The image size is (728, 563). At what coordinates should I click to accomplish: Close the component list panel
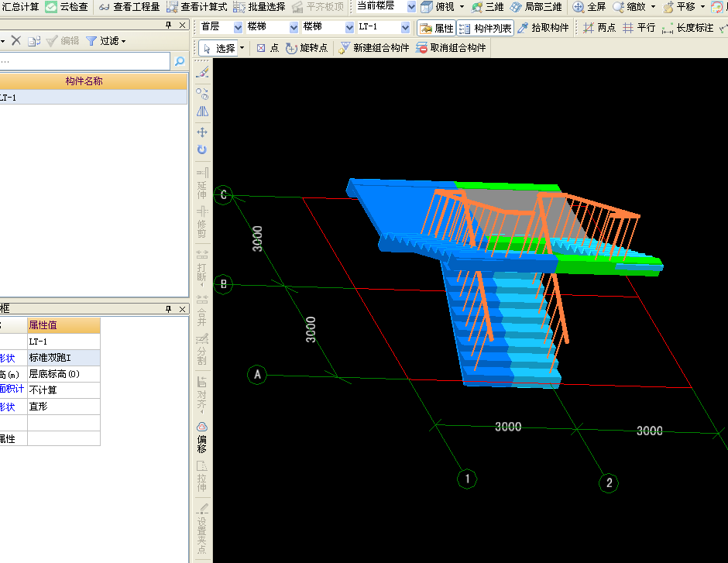[183, 25]
